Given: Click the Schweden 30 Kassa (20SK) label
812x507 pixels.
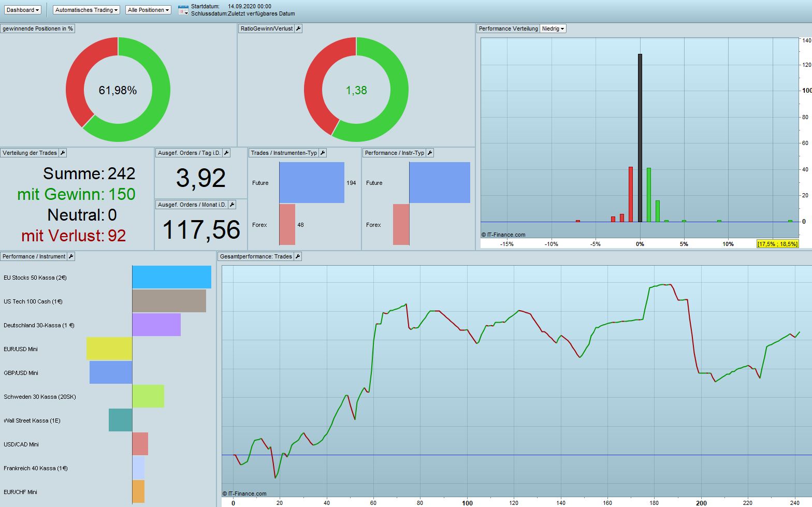Looking at the screenshot, I should coord(40,397).
